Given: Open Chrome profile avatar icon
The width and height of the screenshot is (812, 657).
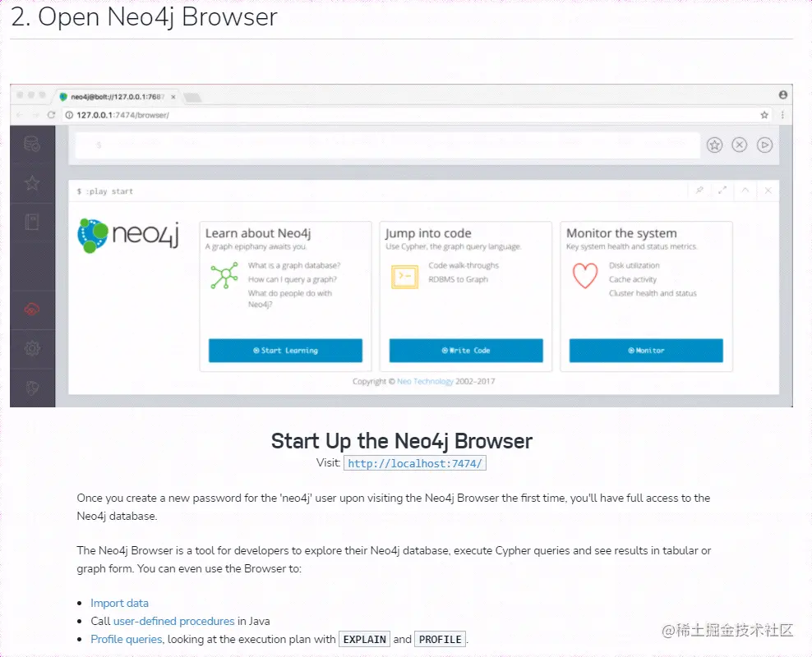Looking at the screenshot, I should coord(783,94).
